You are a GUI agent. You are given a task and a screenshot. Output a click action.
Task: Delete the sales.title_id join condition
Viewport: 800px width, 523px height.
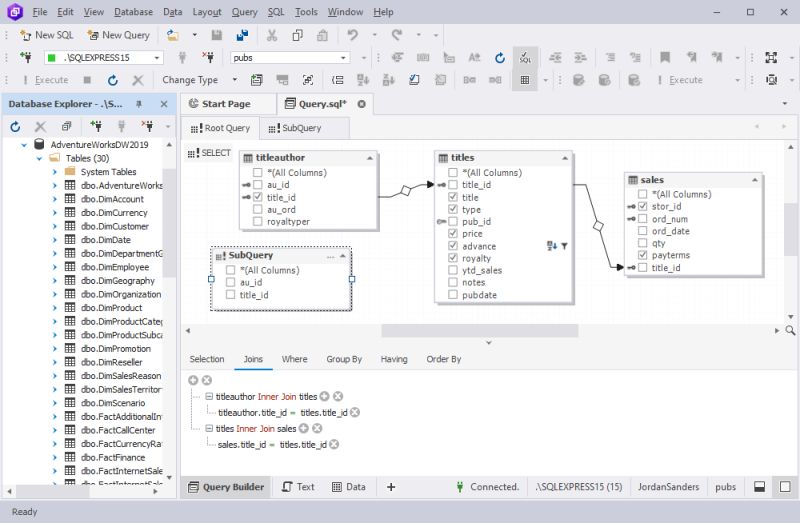[334, 444]
